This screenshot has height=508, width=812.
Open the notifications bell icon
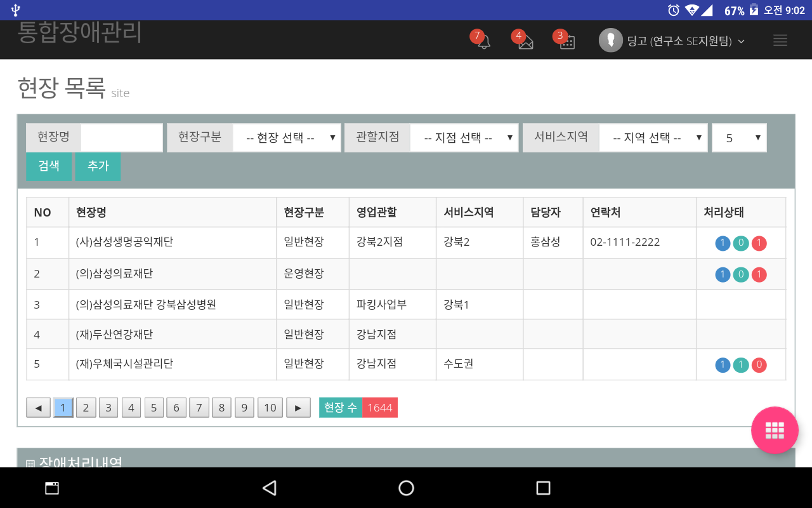click(483, 42)
